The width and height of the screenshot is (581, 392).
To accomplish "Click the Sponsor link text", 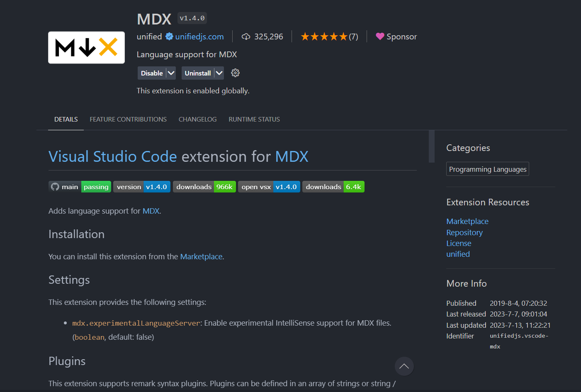I will [401, 37].
